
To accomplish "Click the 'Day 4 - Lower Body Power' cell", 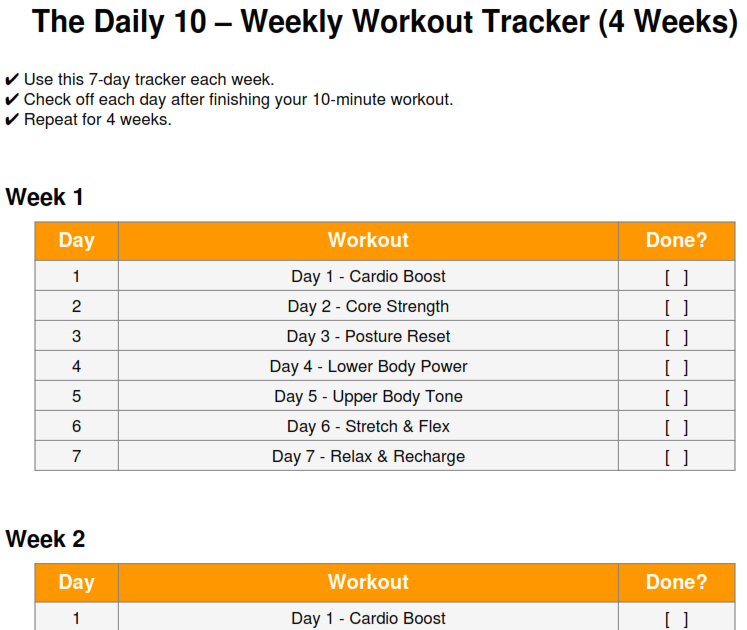I will coord(368,366).
